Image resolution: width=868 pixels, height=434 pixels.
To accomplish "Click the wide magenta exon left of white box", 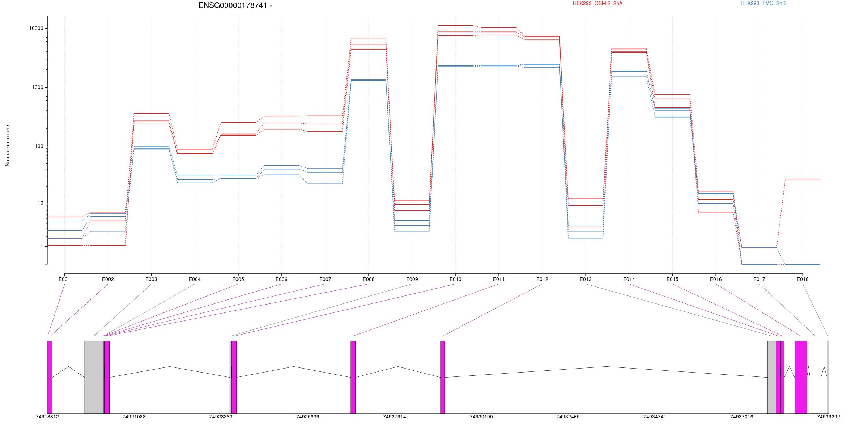I will coord(801,377).
